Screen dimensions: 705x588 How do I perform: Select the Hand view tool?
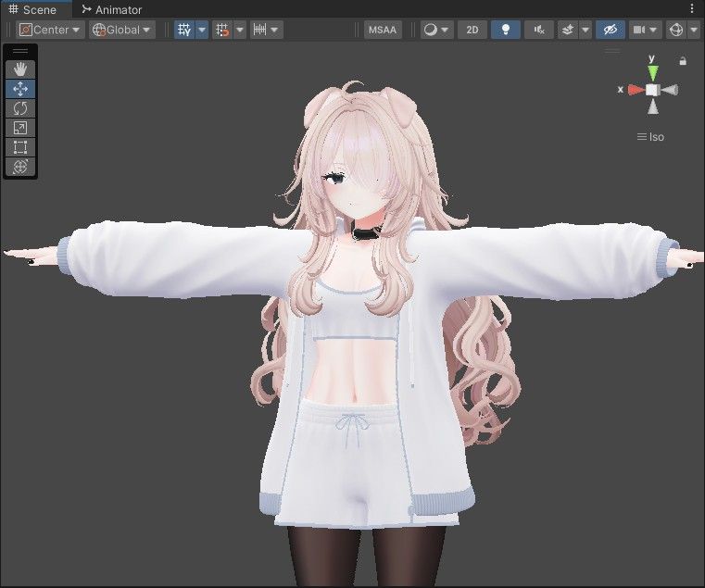(20, 69)
